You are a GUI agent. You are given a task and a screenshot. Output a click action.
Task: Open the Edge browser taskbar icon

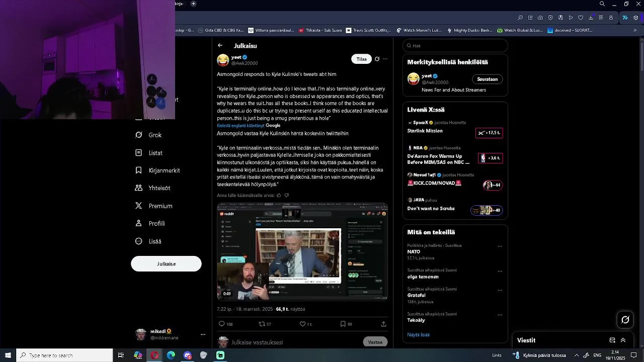click(171, 355)
